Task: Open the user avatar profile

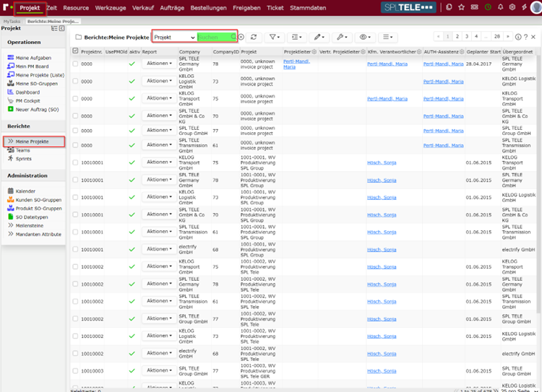Action: (x=536, y=7)
